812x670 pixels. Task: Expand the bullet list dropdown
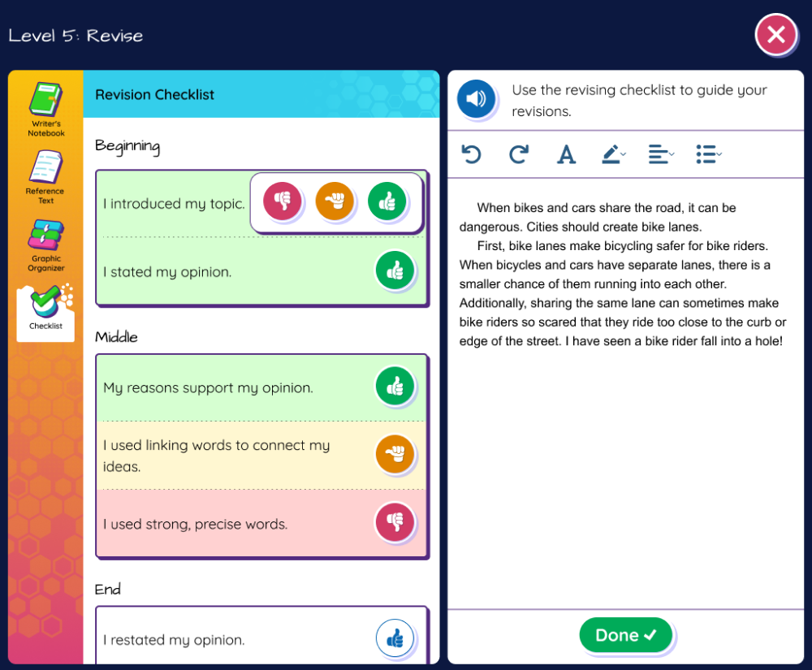point(709,154)
